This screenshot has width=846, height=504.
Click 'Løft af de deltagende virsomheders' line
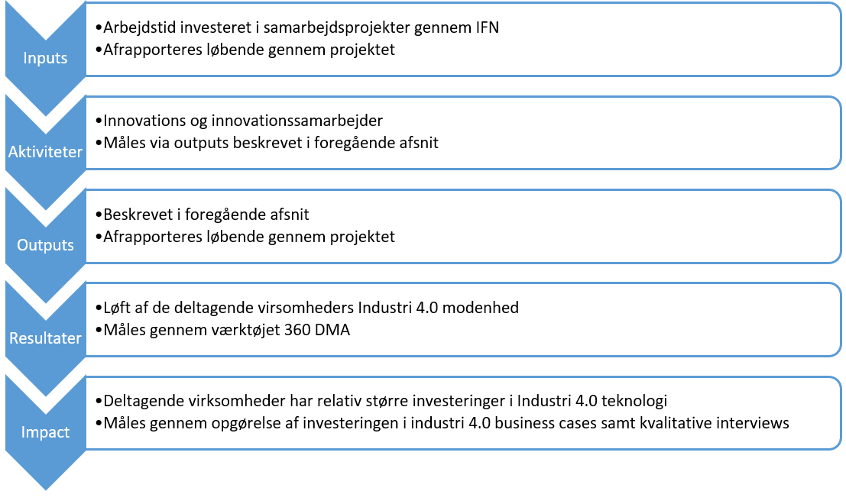point(311,308)
